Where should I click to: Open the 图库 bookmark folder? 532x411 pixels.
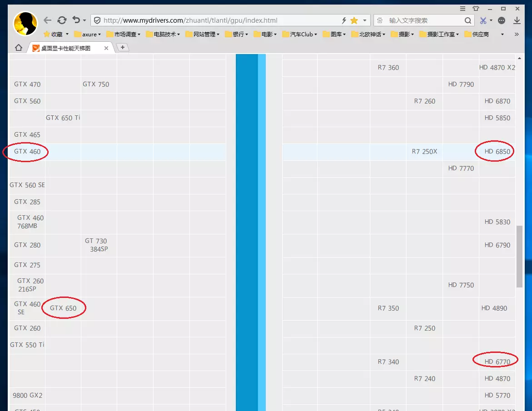coord(334,34)
